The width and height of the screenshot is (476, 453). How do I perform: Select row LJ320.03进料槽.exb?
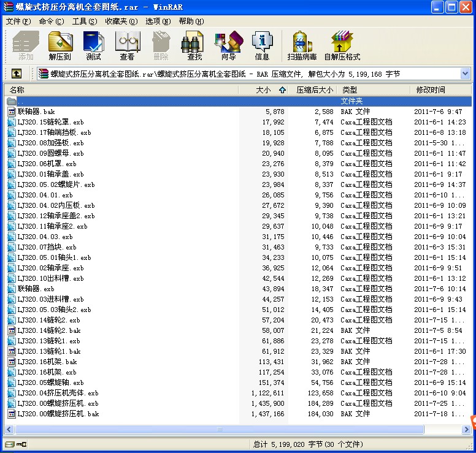239,299
